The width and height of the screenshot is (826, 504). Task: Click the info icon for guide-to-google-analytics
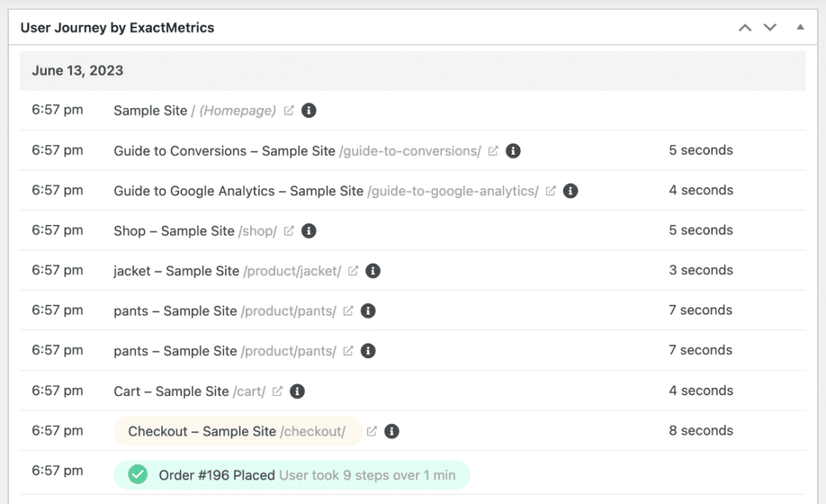pyautogui.click(x=570, y=190)
